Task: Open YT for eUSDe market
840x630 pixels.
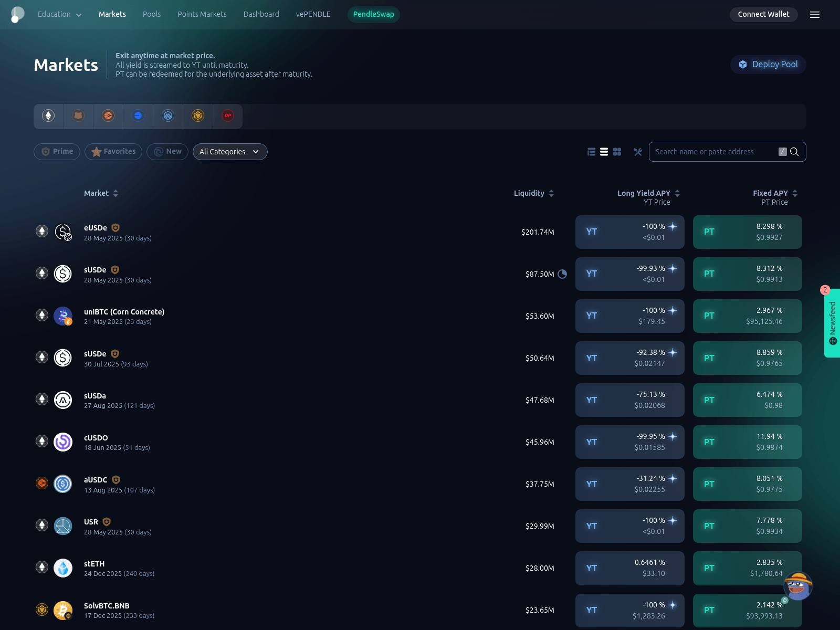Action: click(x=630, y=232)
